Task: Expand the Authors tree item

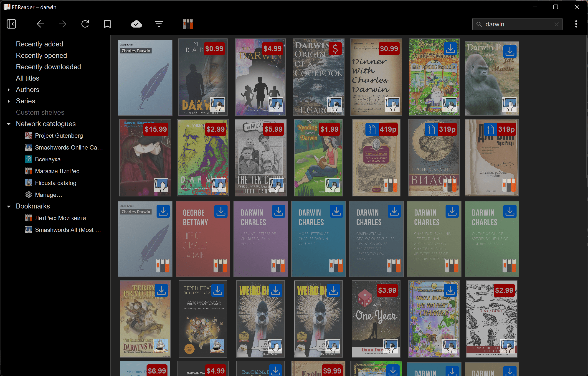Action: click(x=9, y=90)
